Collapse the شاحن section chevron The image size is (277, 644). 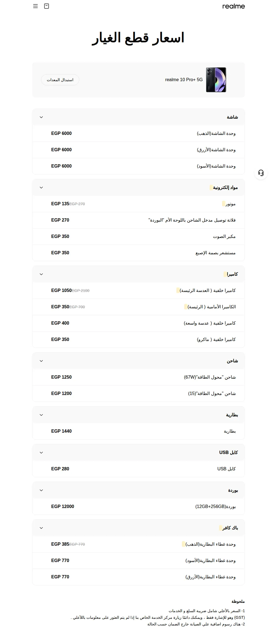41,361
